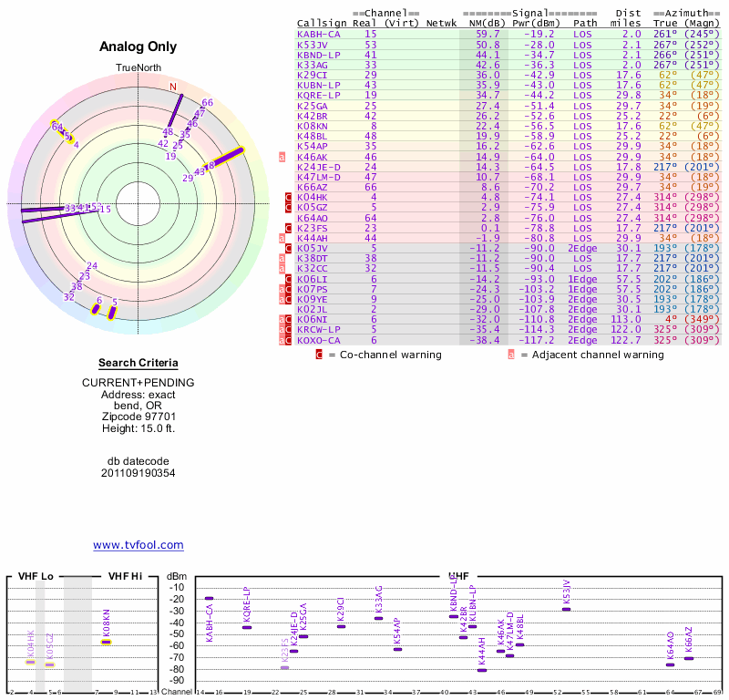The height and width of the screenshot is (700, 729).
Task: Click the 2Edge path value for K05JV
Action: (582, 248)
